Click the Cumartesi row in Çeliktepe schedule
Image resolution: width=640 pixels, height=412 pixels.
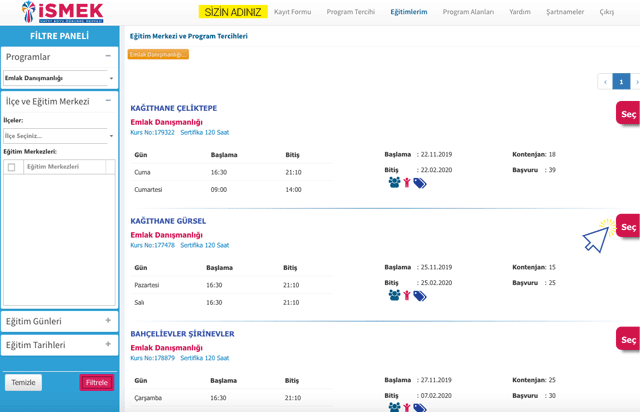[x=232, y=189]
